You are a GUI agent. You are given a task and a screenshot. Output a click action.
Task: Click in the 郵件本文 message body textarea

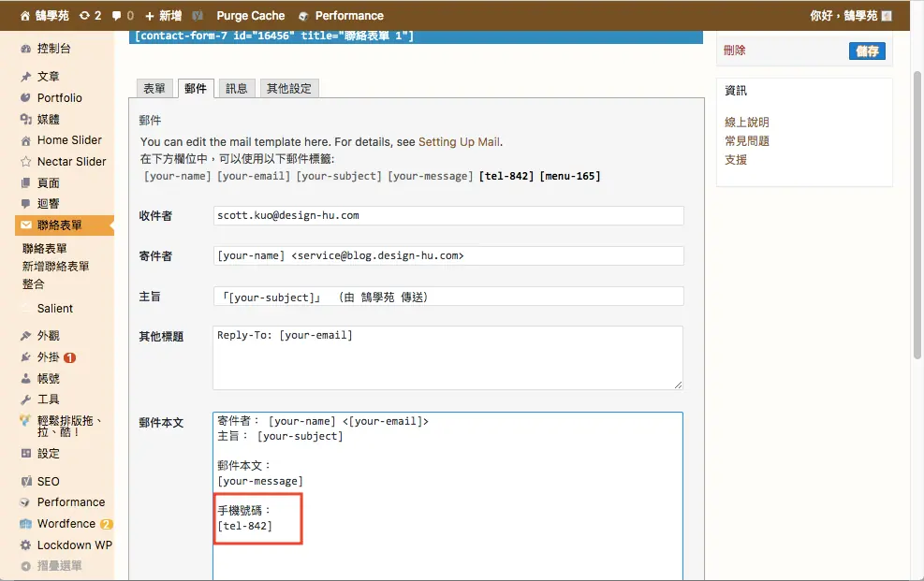coord(447,496)
